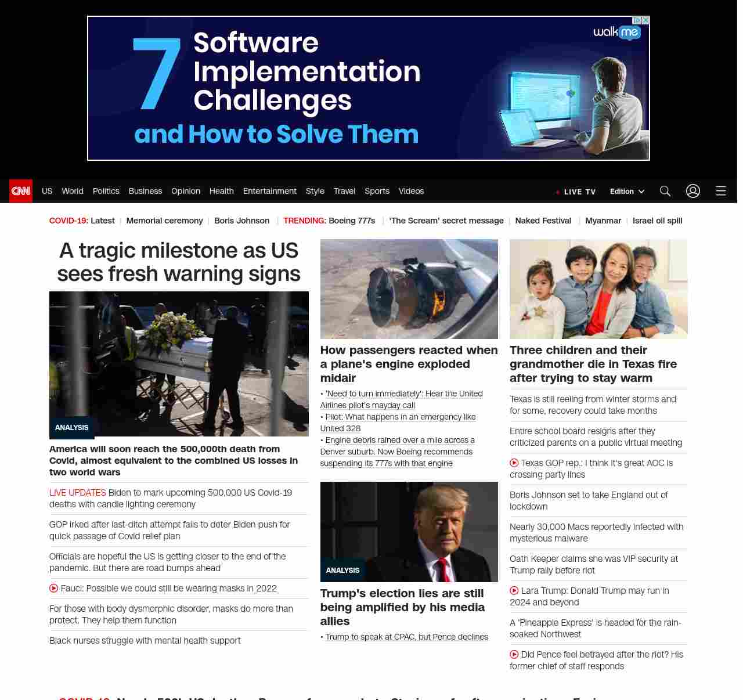Click the CNN logo home icon

click(x=21, y=191)
